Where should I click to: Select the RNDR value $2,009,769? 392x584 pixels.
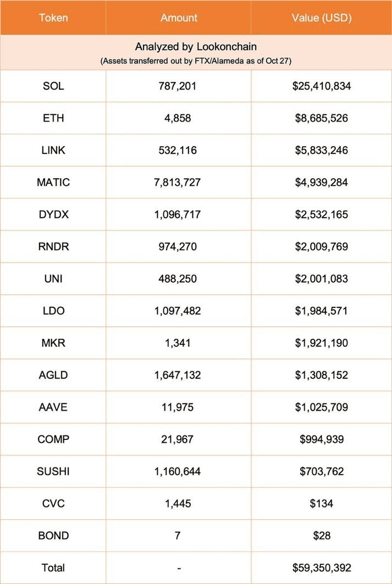point(322,247)
